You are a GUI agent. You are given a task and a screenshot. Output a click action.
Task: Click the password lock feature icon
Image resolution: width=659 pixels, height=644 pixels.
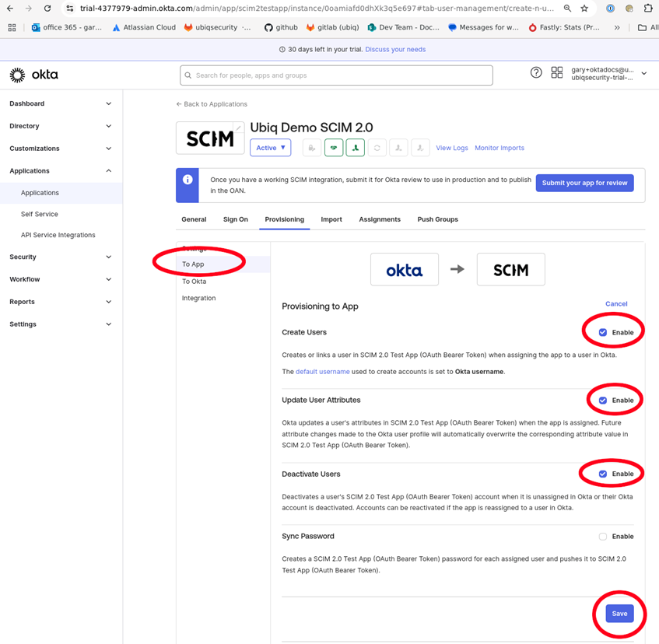[x=312, y=148]
